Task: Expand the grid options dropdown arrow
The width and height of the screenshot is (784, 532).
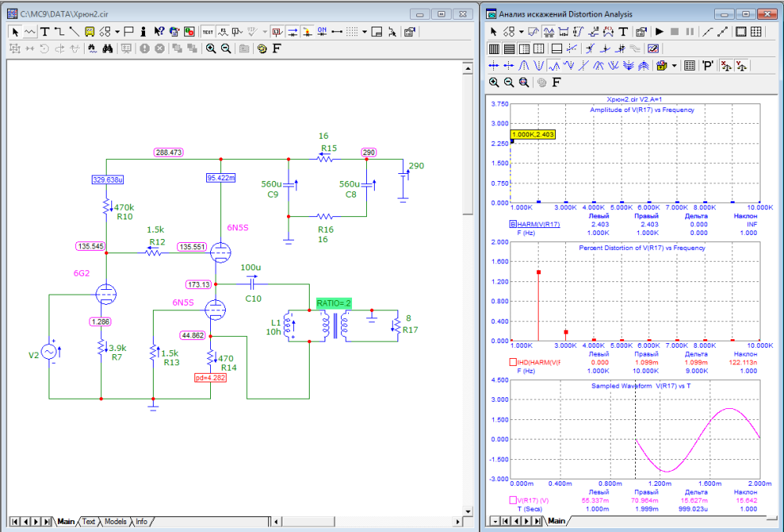Action: coord(365,32)
